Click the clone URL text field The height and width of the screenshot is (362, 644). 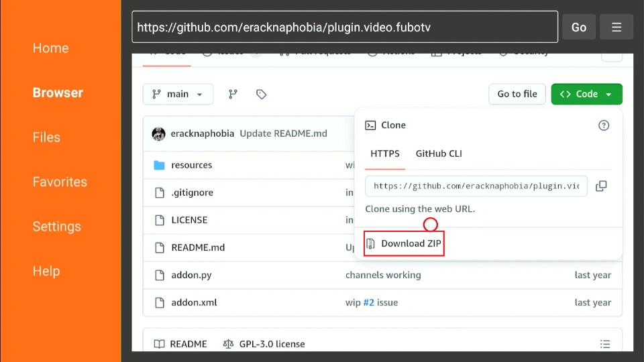pos(476,186)
